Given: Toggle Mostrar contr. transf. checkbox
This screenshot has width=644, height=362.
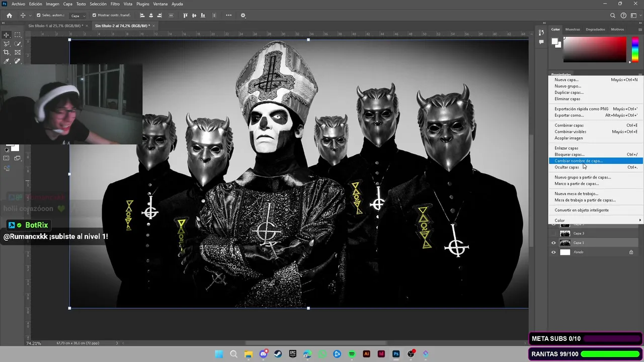Looking at the screenshot, I should pos(94,16).
